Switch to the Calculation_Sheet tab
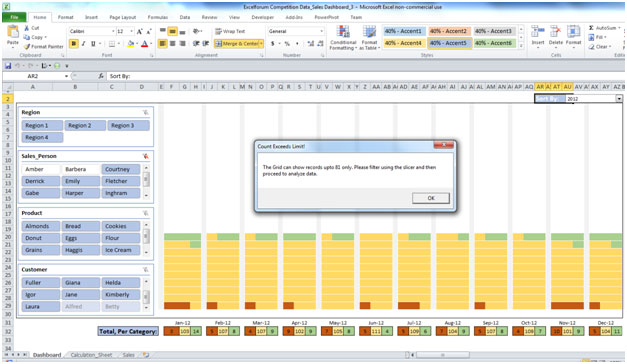627x364 pixels. click(91, 355)
